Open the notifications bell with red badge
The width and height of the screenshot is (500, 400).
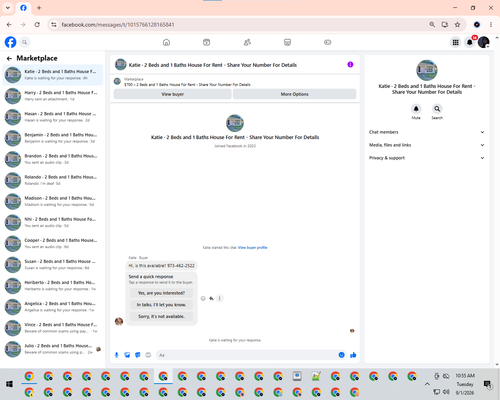click(470, 42)
